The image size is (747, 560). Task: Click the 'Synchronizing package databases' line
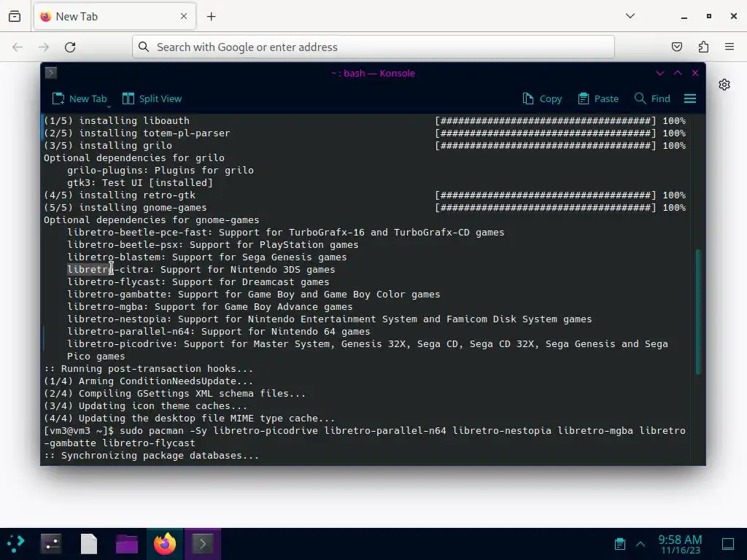point(152,455)
